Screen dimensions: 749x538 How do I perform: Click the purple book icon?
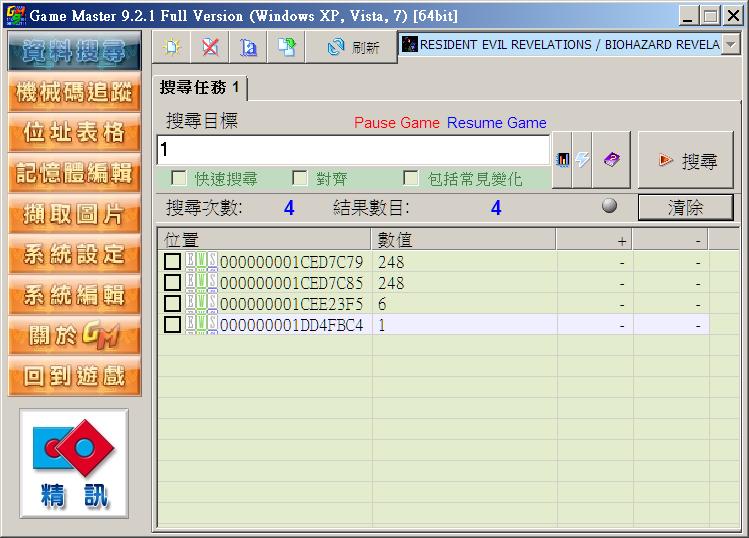point(612,160)
